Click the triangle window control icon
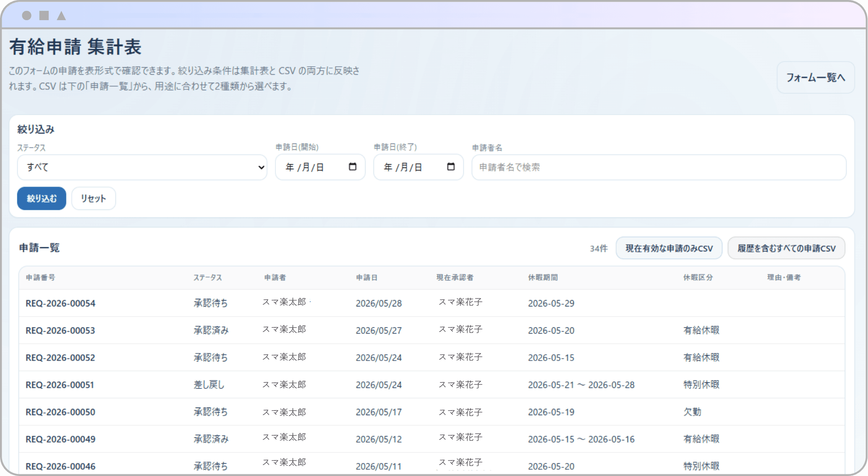The height and width of the screenshot is (476, 868). click(x=61, y=16)
